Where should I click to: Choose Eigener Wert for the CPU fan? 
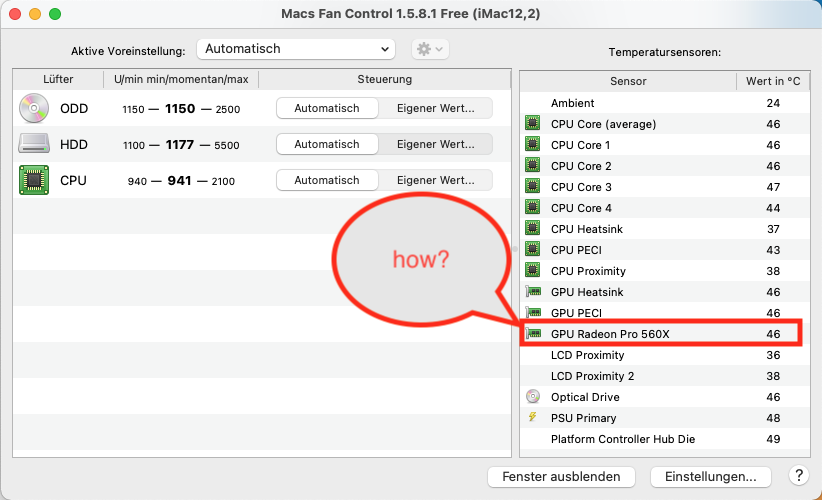coord(436,180)
